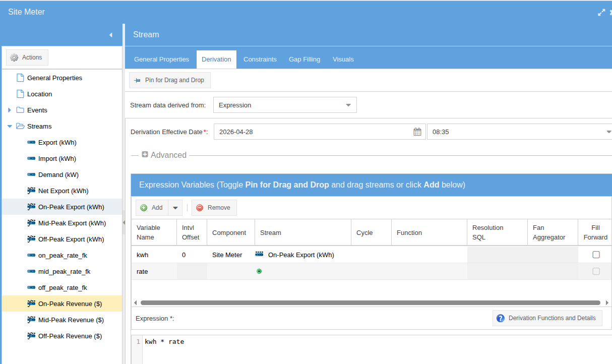
Task: Click the mid_peak_rate_fk stream icon
Action: point(31,271)
